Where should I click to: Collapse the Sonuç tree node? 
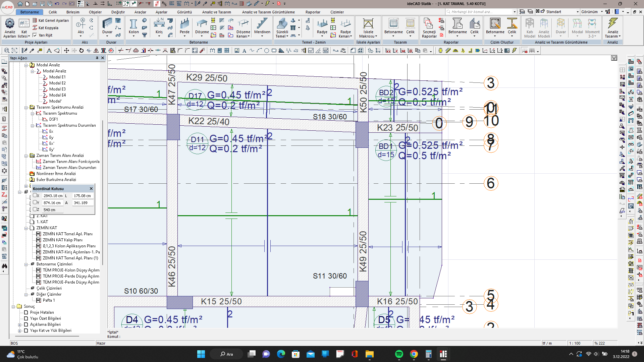(x=13, y=307)
